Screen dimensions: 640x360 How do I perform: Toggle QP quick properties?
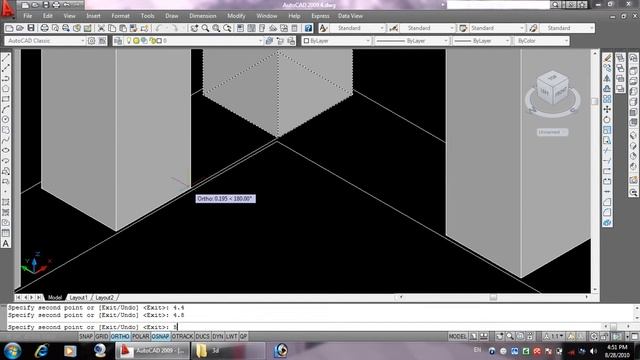coord(243,336)
